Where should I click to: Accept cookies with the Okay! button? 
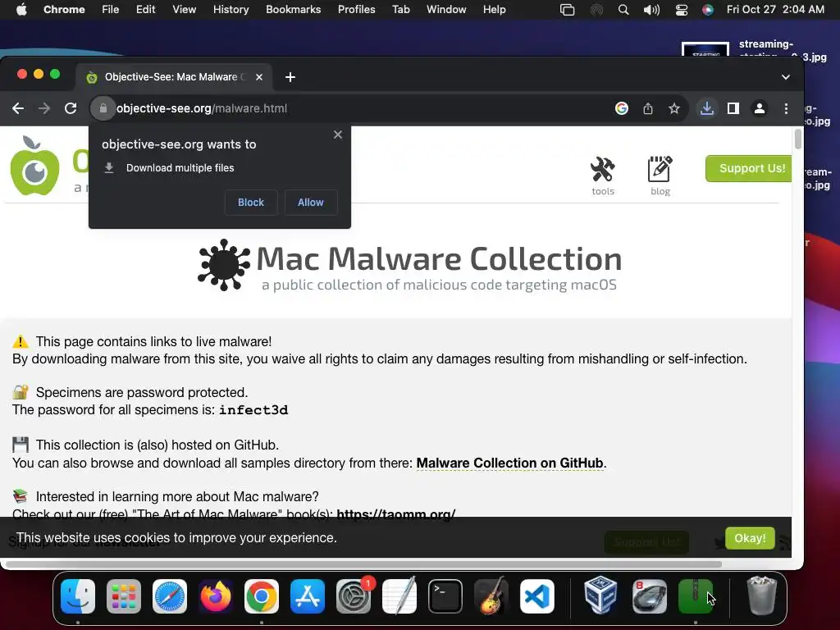coord(750,538)
